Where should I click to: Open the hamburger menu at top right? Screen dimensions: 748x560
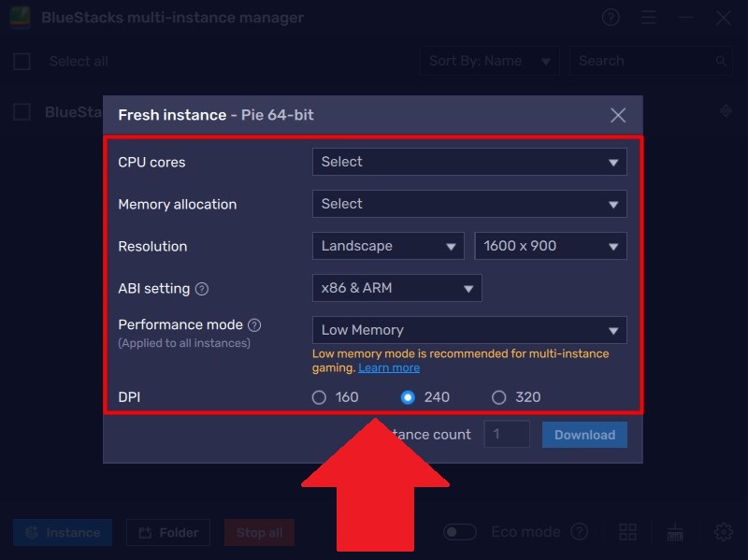[649, 18]
